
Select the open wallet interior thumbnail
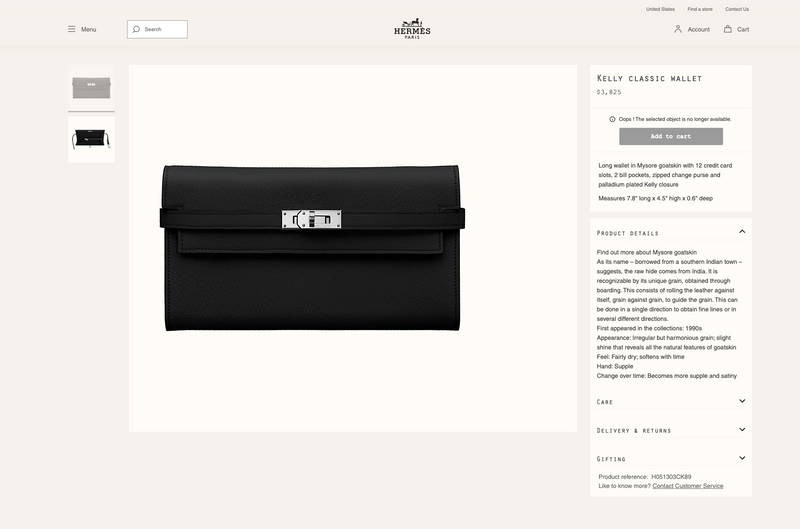(x=91, y=139)
